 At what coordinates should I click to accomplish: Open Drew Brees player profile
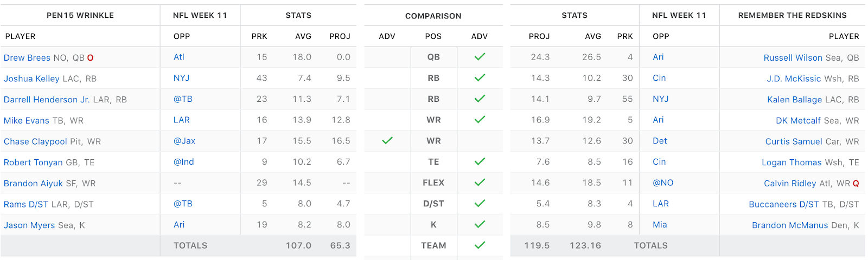27,58
